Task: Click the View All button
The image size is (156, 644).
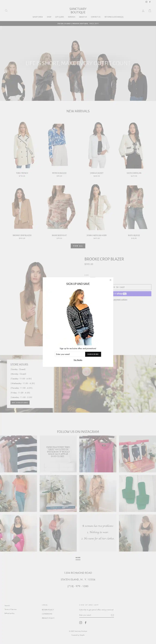Action: click(78, 246)
